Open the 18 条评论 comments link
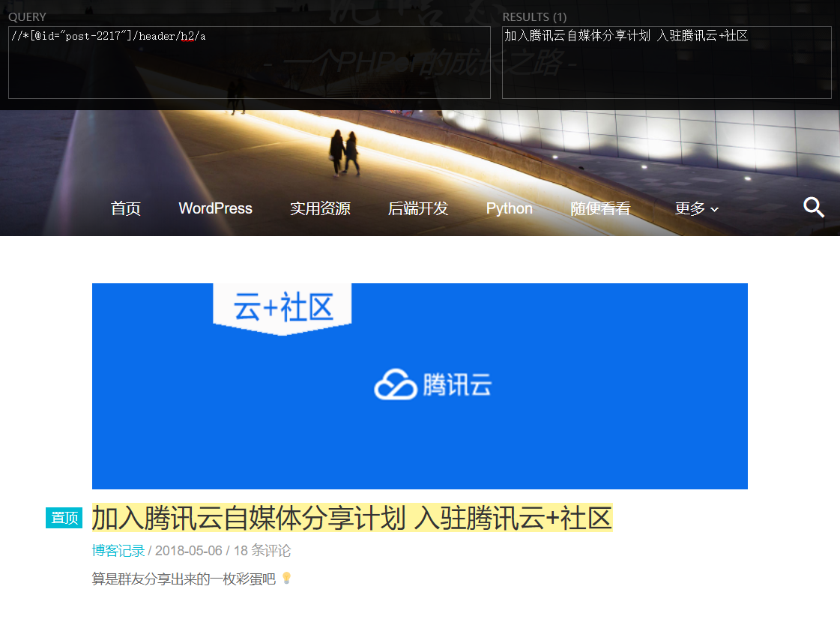Screen dimensions: 840x631 [262, 550]
